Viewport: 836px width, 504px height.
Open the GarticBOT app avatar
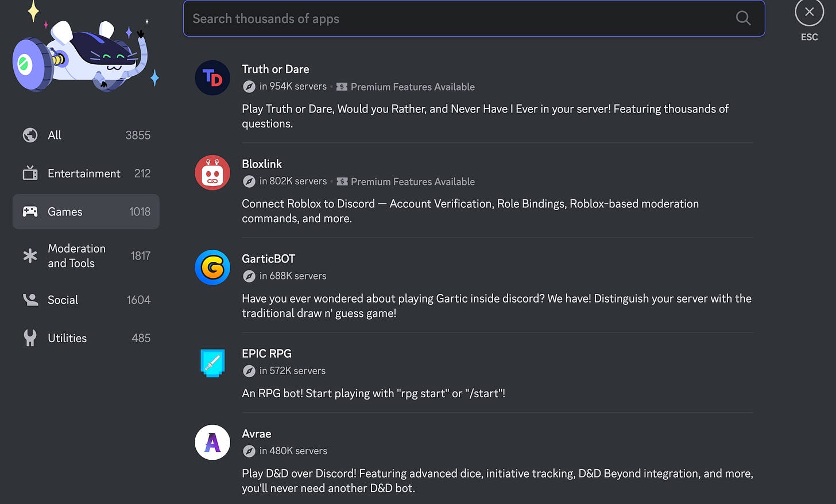(x=212, y=267)
